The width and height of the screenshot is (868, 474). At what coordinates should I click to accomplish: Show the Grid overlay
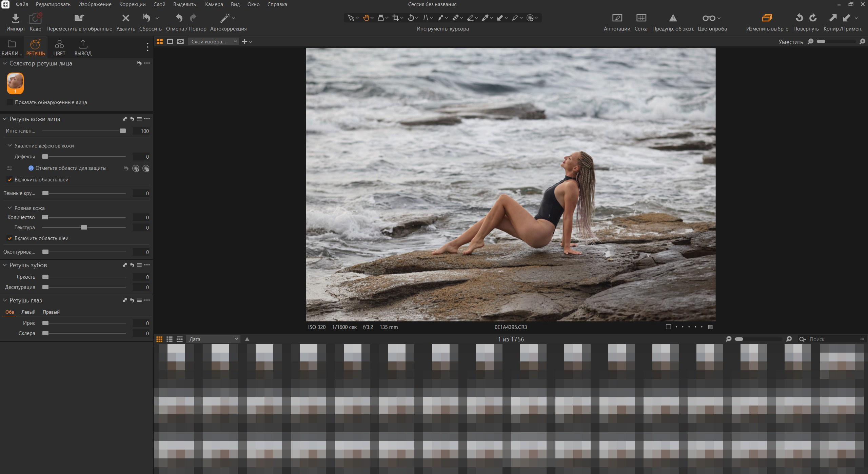(x=641, y=21)
